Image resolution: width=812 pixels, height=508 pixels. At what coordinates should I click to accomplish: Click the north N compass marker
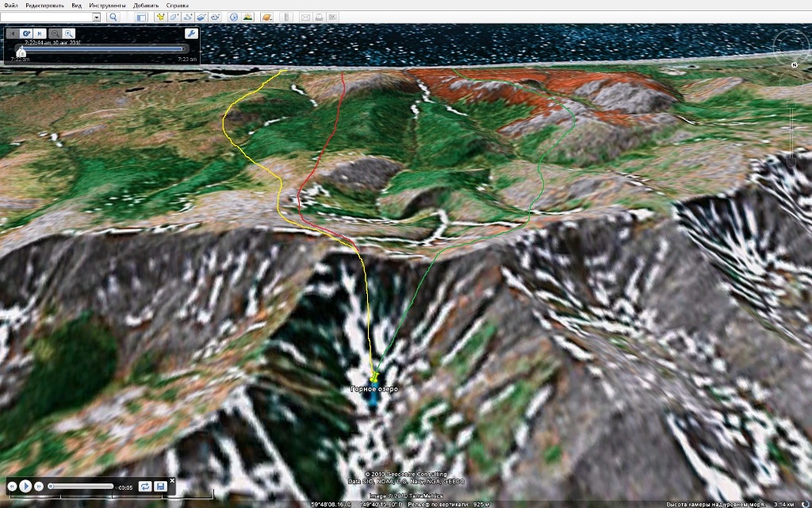pyautogui.click(x=793, y=64)
